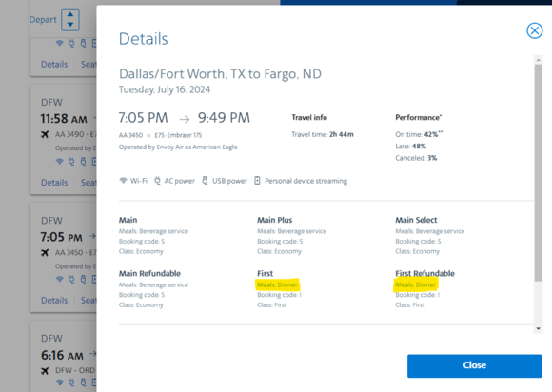Sort ascending with Depart up arrow
Image resolution: width=552 pixels, height=392 pixels.
pos(70,14)
